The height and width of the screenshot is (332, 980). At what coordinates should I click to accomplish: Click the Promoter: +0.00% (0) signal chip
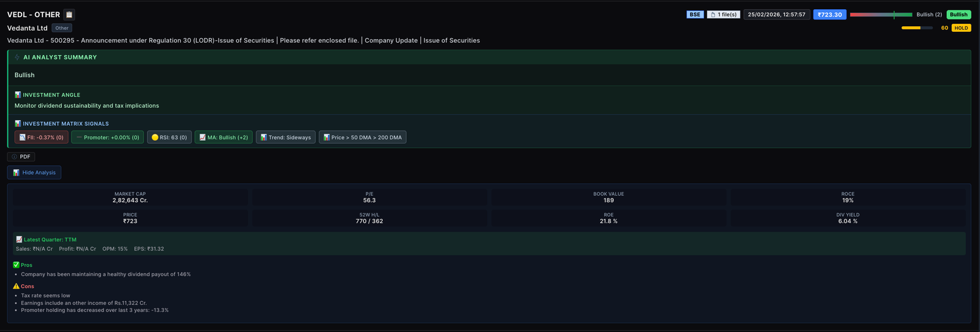click(x=108, y=137)
